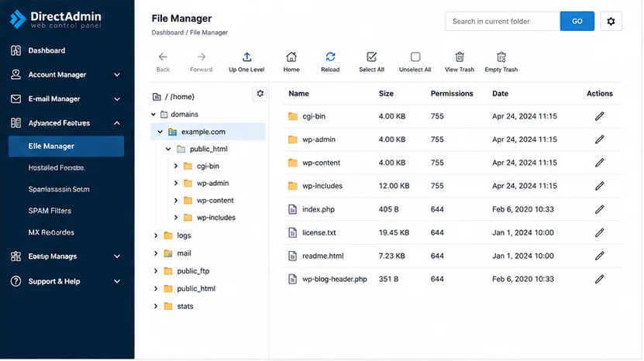
Task: Open the wp-includes folder in list
Action: pyautogui.click(x=322, y=186)
